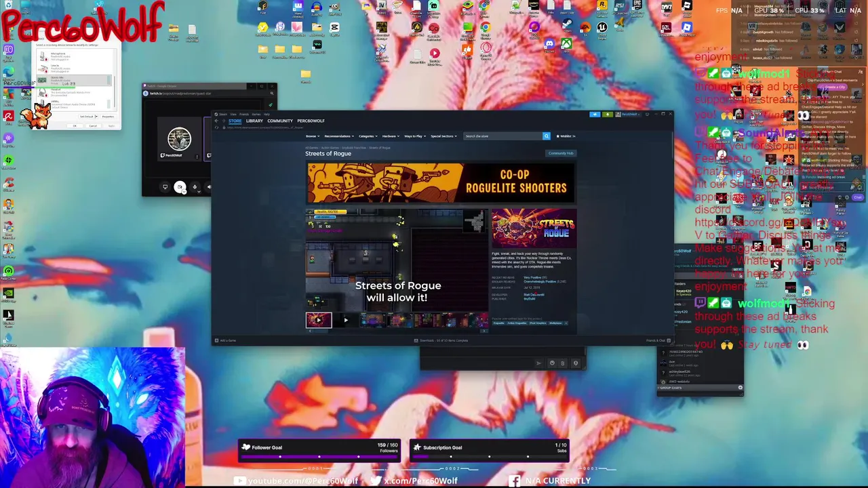Screen dimensions: 868x488
Task: Expand the Special Sections dropdown
Action: click(x=443, y=136)
